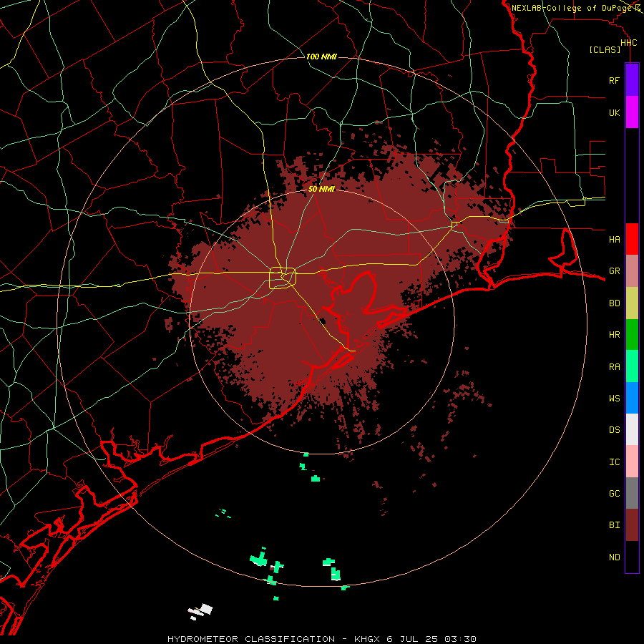Click the GC legend label
This screenshot has width=644, height=644.
pos(614,493)
